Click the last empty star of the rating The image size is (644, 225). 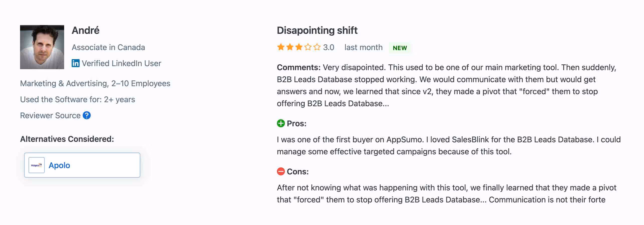[x=317, y=47]
